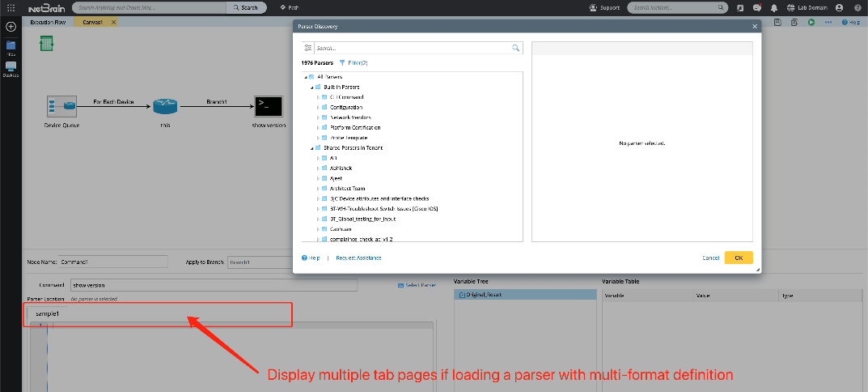Open the app grid menu icon

[x=11, y=7]
